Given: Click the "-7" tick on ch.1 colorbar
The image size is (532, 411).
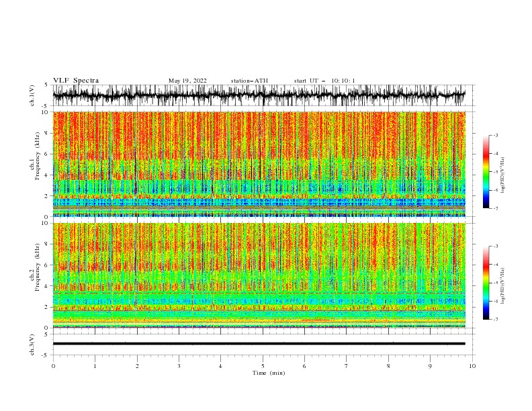Looking at the screenshot, I should point(496,208).
